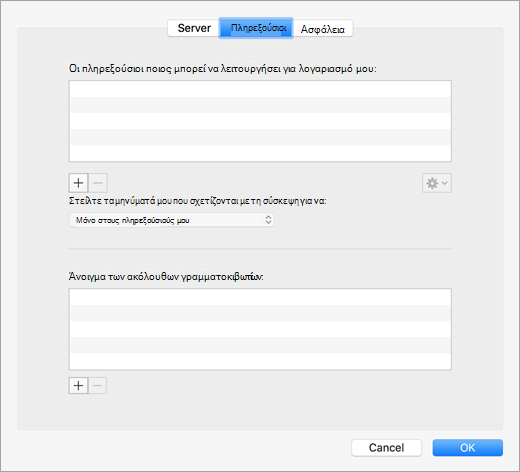Add a mailbox with the lower plus button
Viewport: 520px width, 472px height.
(78, 386)
